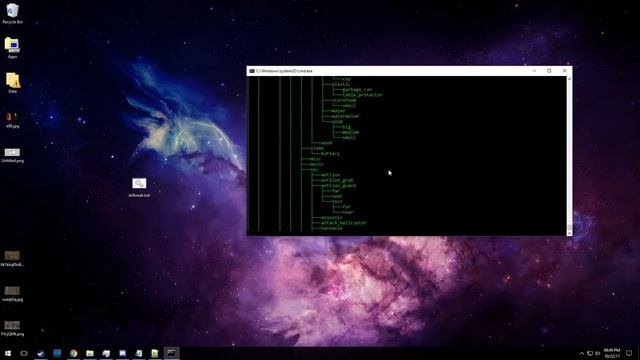Viewport: 640px width, 360px height.
Task: Click the 'garbage_can' line in cmd output
Action: tap(357, 89)
